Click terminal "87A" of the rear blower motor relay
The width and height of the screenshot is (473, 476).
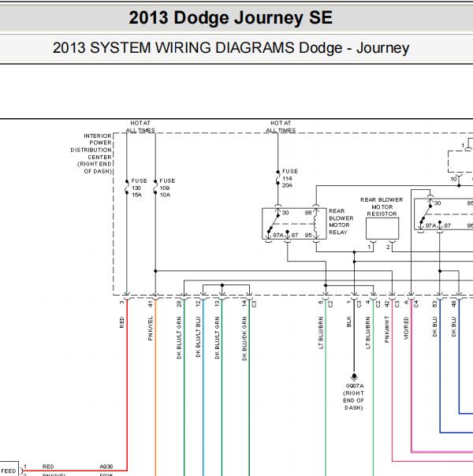click(277, 235)
